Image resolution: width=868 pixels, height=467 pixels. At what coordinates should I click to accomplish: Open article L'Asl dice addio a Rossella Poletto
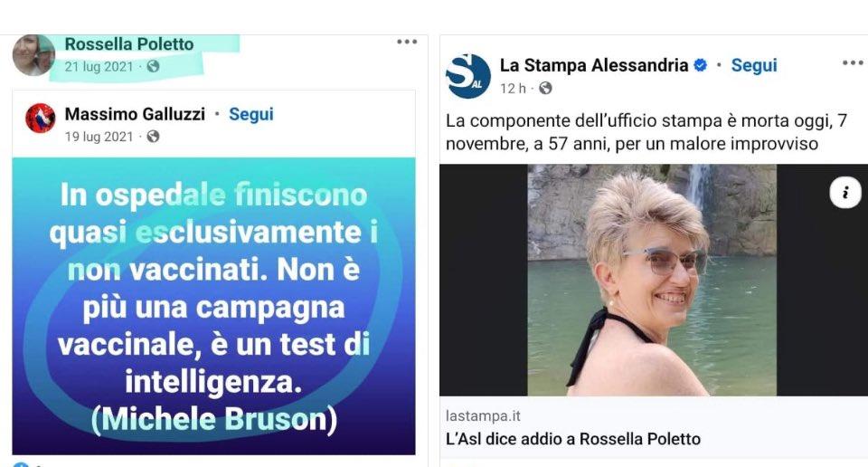[x=573, y=439]
